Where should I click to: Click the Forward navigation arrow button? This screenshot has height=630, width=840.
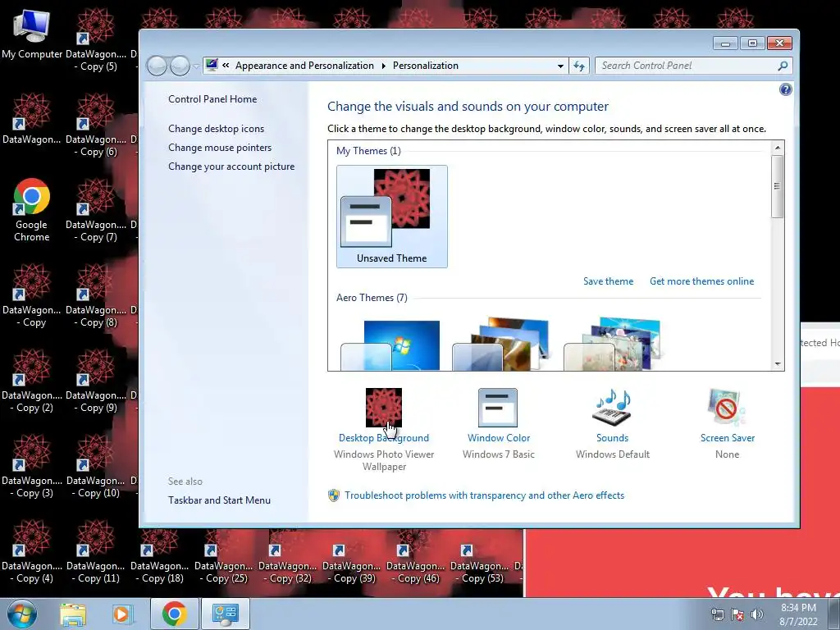[180, 66]
